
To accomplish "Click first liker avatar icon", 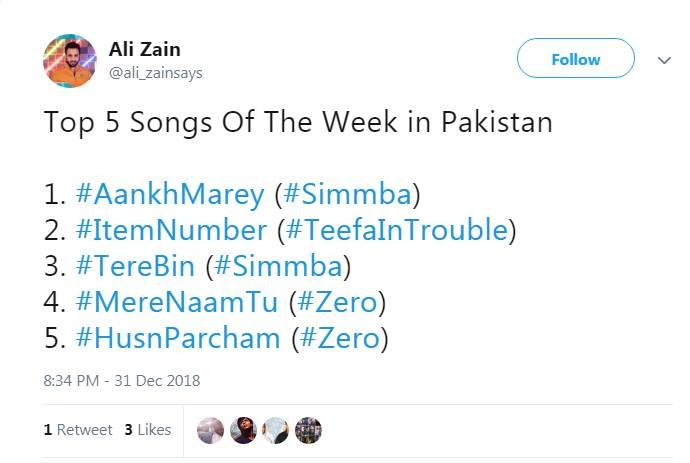I will tap(210, 430).
